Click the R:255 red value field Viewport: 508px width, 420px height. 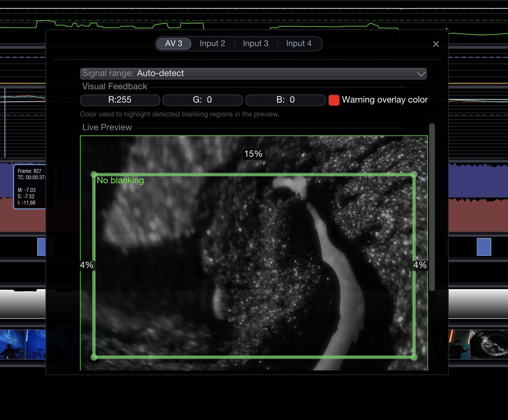coord(120,100)
